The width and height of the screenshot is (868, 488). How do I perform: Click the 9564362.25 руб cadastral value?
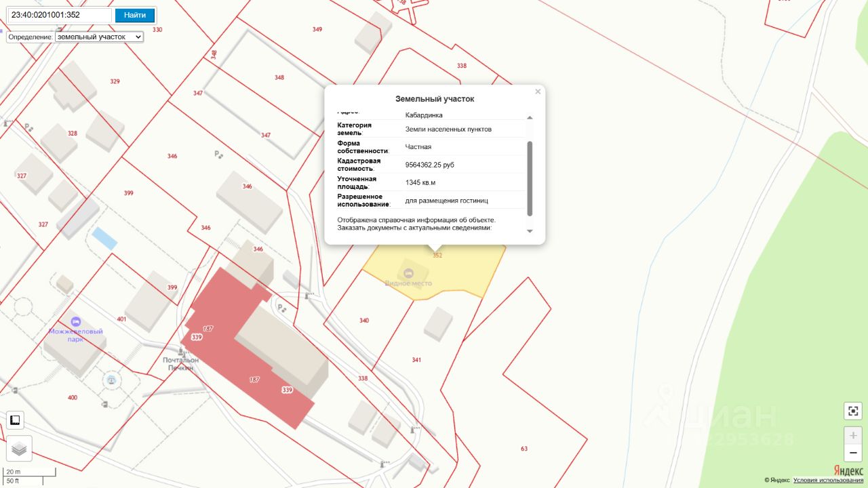click(430, 165)
